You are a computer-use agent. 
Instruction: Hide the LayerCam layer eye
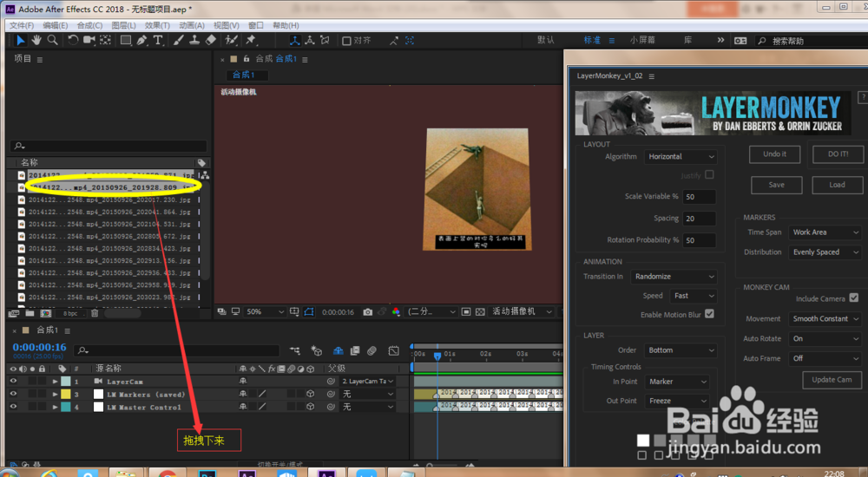(13, 382)
